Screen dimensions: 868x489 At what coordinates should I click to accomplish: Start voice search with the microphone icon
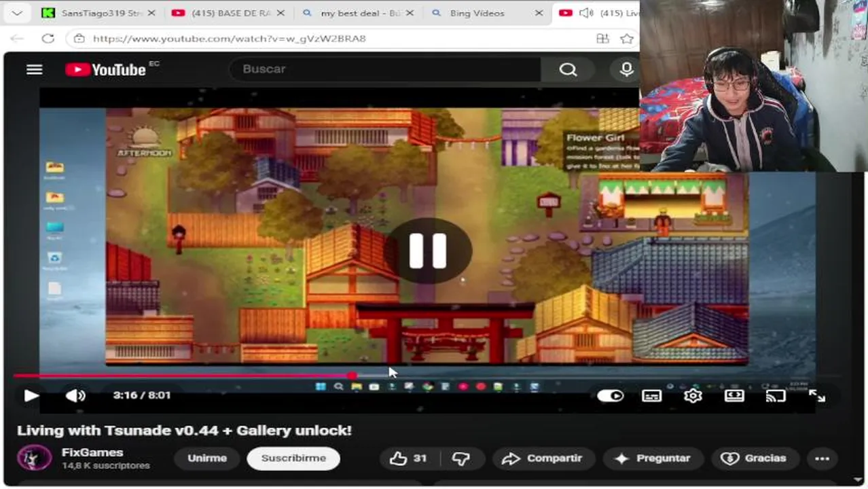click(x=626, y=69)
